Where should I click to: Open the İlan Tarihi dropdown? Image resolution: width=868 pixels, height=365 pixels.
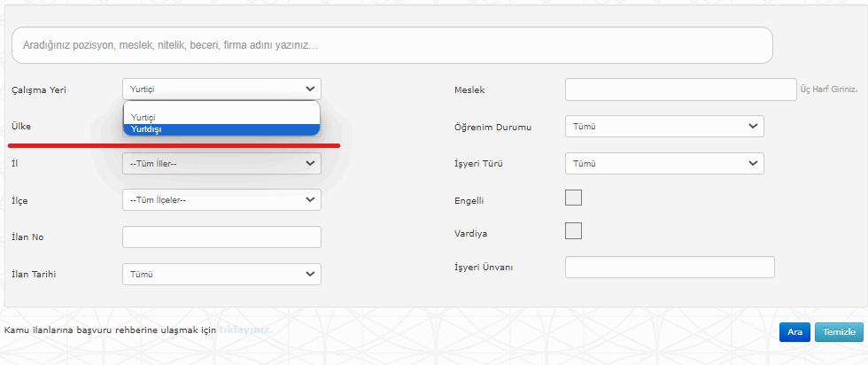(221, 275)
